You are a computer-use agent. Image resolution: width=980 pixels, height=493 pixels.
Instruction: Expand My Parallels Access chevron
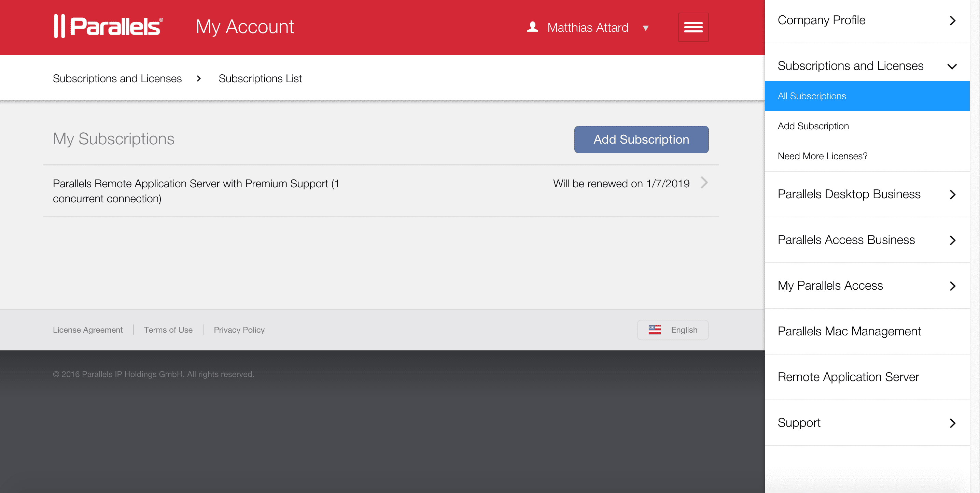(952, 286)
